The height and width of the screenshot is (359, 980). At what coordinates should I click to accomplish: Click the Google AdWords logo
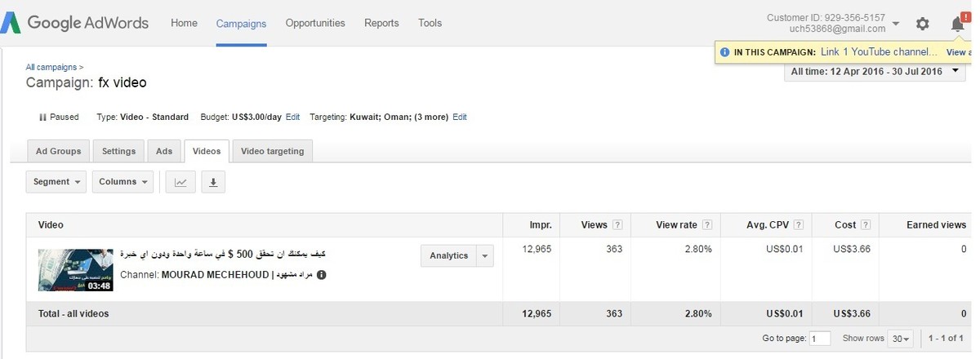point(75,23)
